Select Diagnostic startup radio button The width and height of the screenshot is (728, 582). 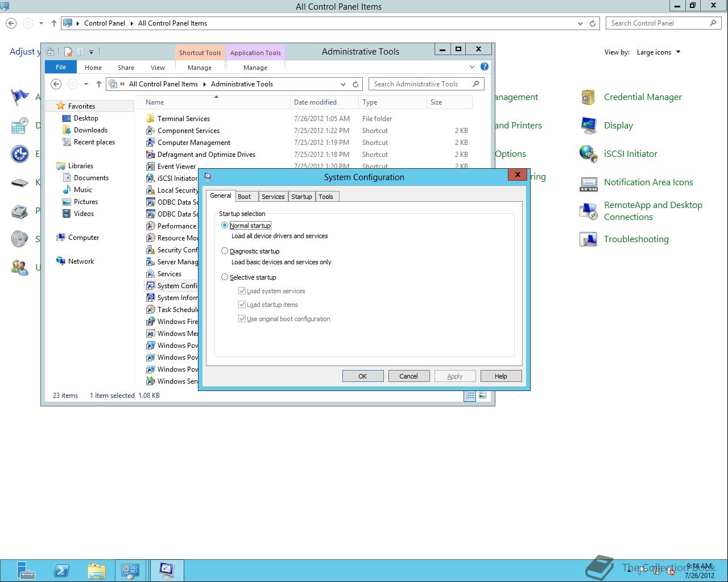[225, 251]
